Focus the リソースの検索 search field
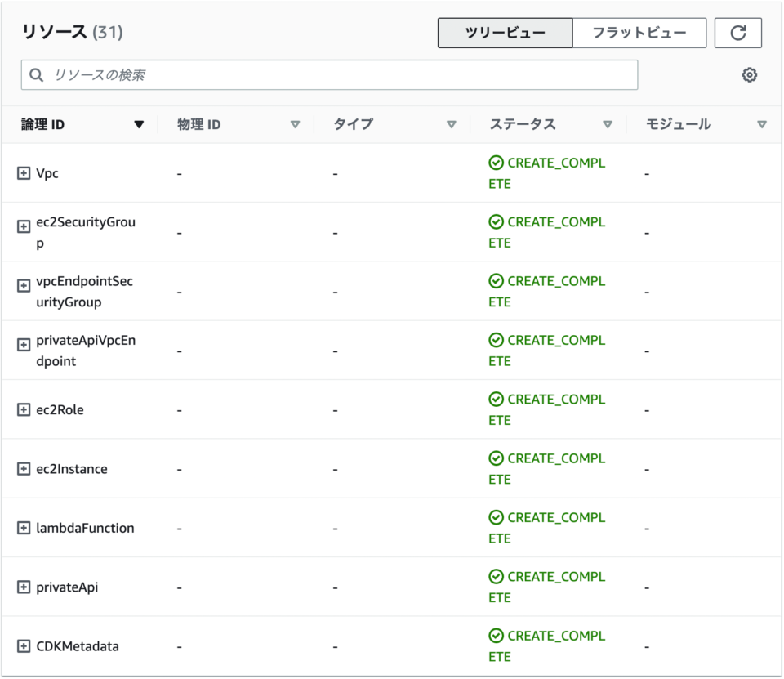Viewport: 784px width, 679px height. tap(329, 75)
